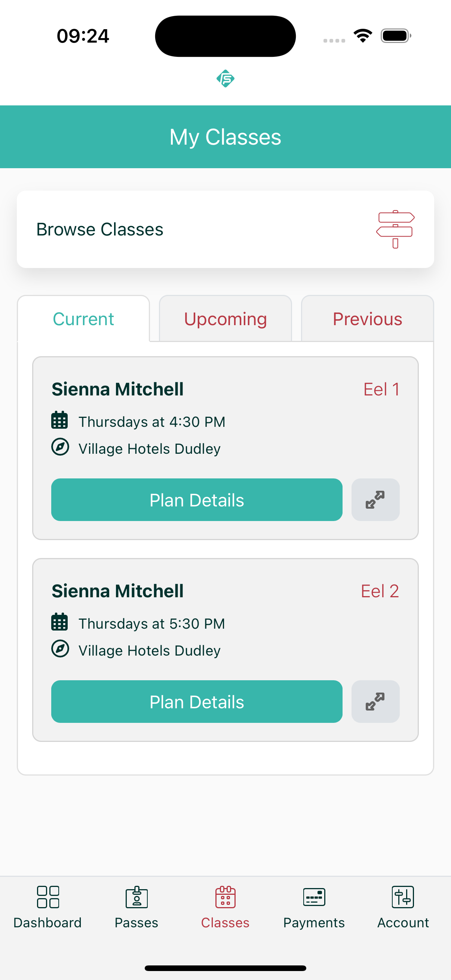This screenshot has height=980, width=451.
Task: Select the Current tab
Action: coord(83,318)
